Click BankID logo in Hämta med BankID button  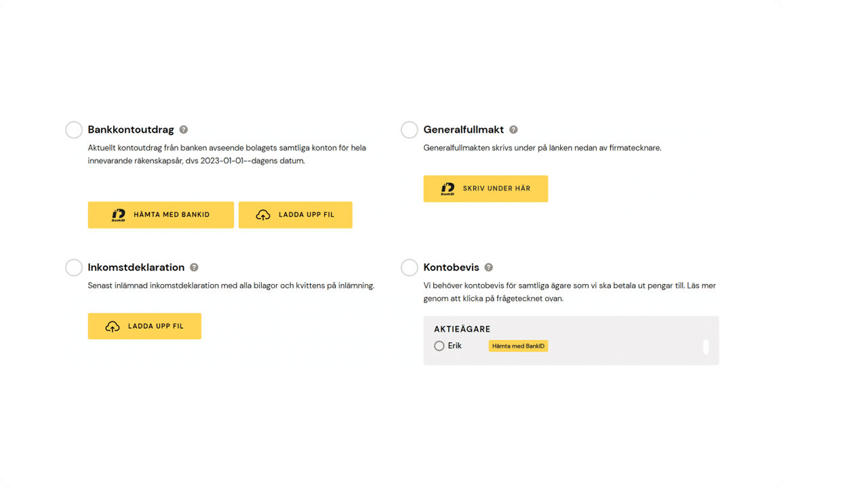[119, 215]
